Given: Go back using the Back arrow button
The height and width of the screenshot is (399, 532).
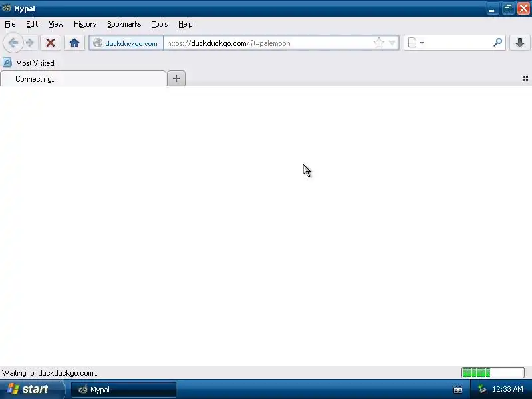Looking at the screenshot, I should pos(13,43).
